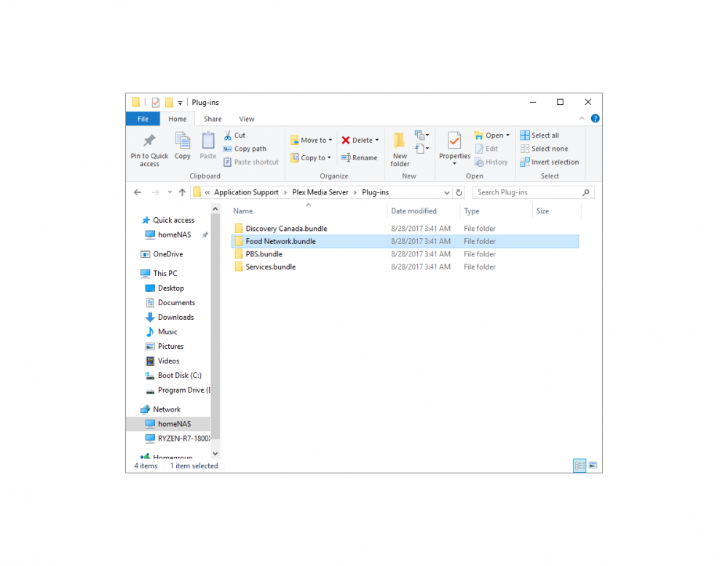Viewport: 728px width, 566px height.
Task: Click Application Support in breadcrumb
Action: coord(246,192)
